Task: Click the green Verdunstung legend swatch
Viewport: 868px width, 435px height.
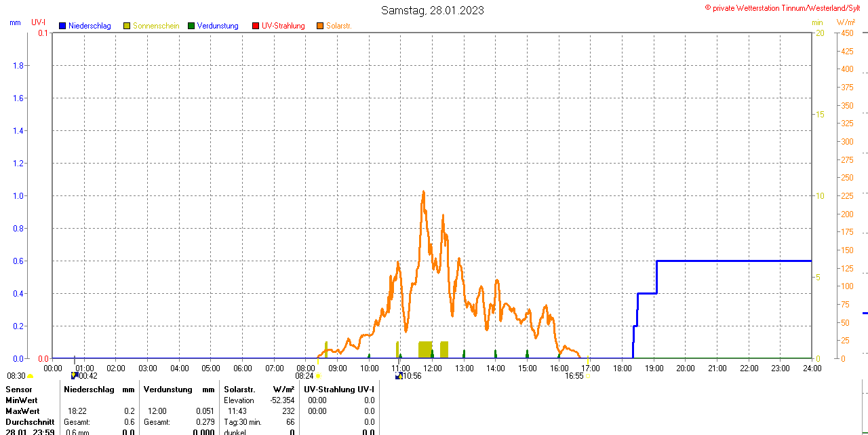Action: click(191, 26)
